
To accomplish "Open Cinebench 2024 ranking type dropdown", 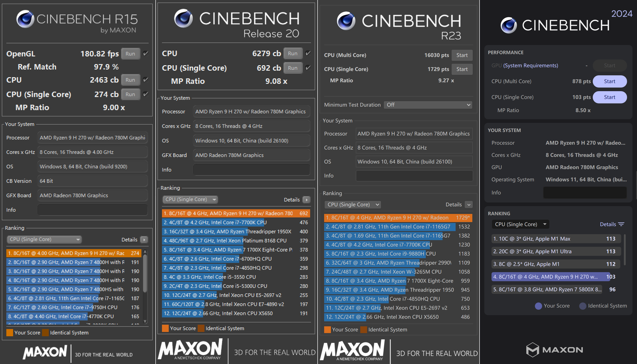I will tap(520, 224).
